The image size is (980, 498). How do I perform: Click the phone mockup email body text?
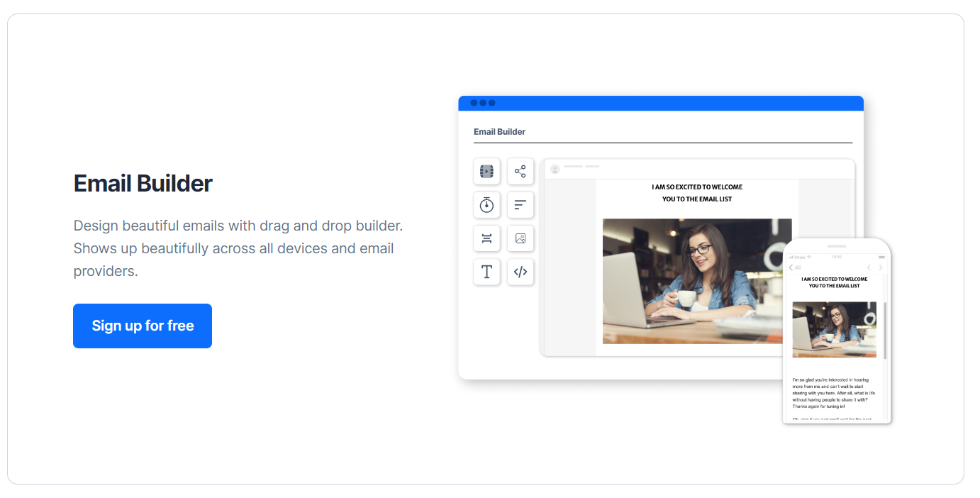[835, 392]
